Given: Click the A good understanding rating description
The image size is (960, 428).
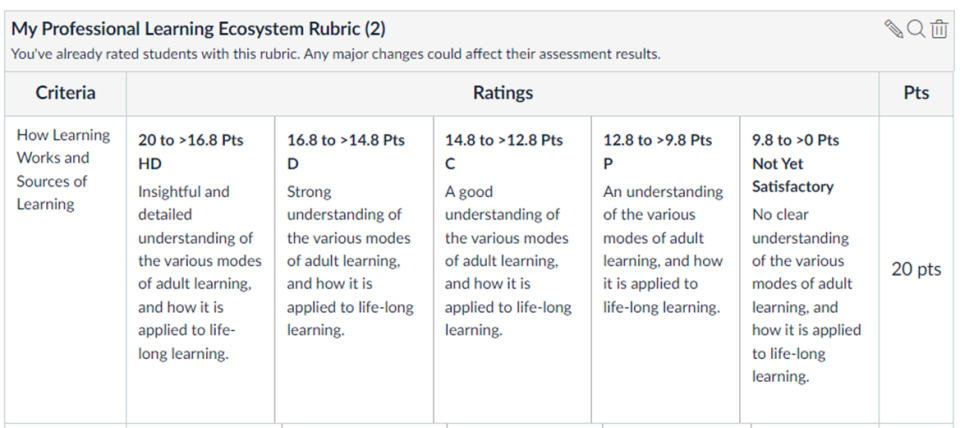Looking at the screenshot, I should [x=508, y=260].
